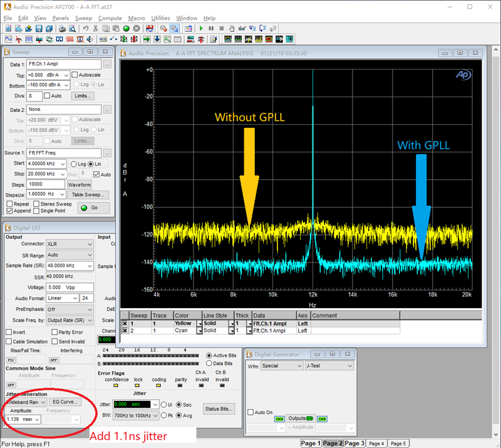
Task: Switch to the Page 1 tab
Action: [311, 443]
